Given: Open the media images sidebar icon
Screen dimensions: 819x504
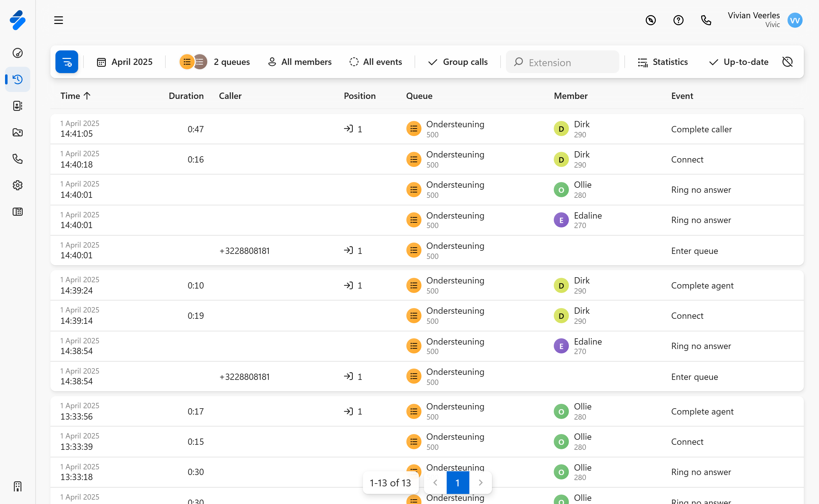Looking at the screenshot, I should 18,132.
